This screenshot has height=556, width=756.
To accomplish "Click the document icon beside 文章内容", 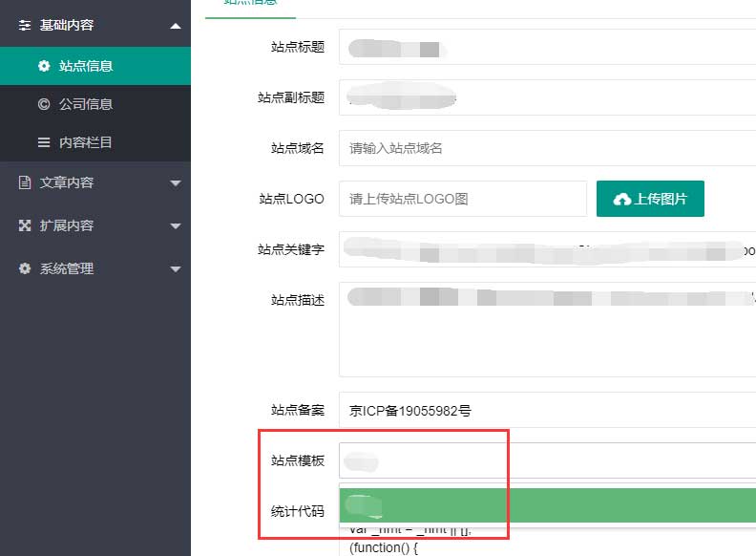I will click(25, 182).
